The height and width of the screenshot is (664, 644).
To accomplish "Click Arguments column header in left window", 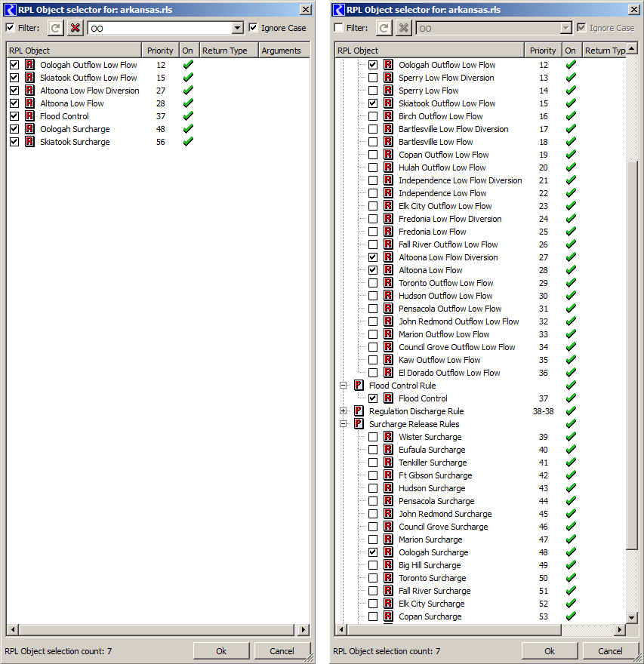I will pyautogui.click(x=284, y=51).
